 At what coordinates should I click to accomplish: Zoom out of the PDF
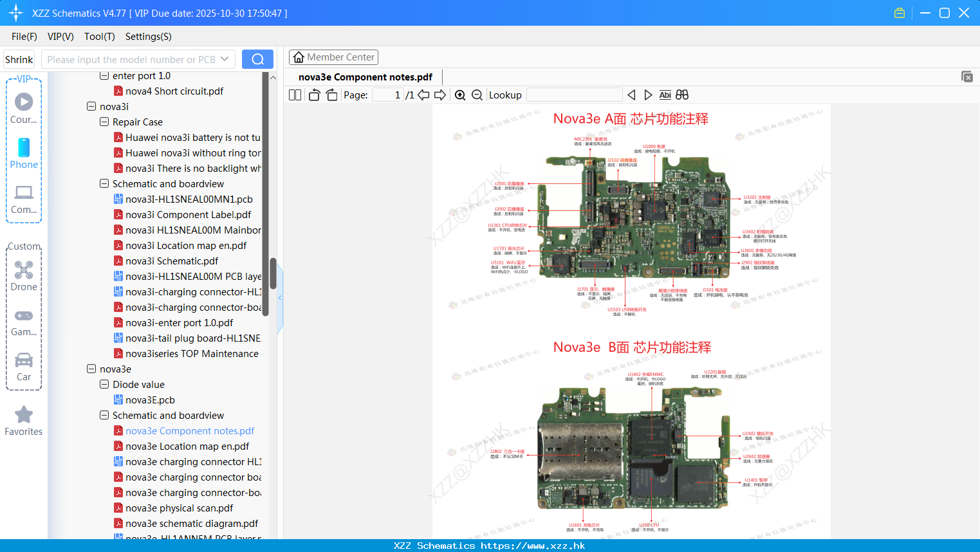[477, 95]
